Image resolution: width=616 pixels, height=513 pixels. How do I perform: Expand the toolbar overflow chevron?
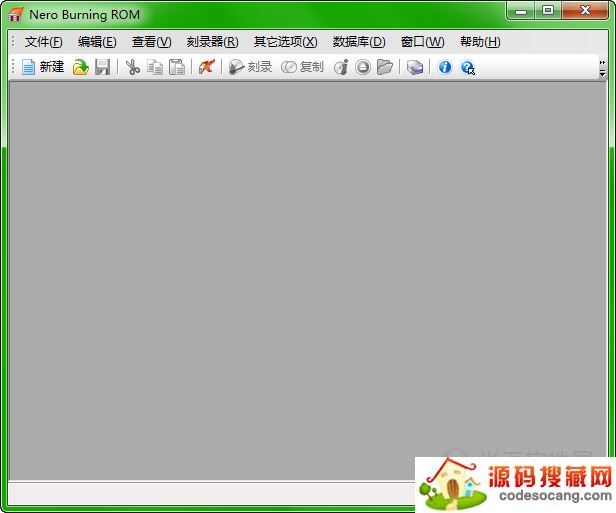click(602, 67)
